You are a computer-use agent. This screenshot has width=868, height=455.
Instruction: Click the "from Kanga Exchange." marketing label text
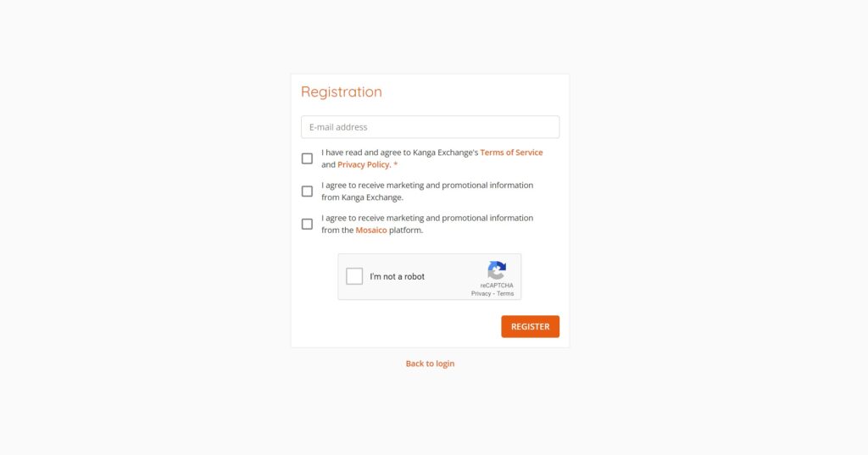pyautogui.click(x=362, y=197)
